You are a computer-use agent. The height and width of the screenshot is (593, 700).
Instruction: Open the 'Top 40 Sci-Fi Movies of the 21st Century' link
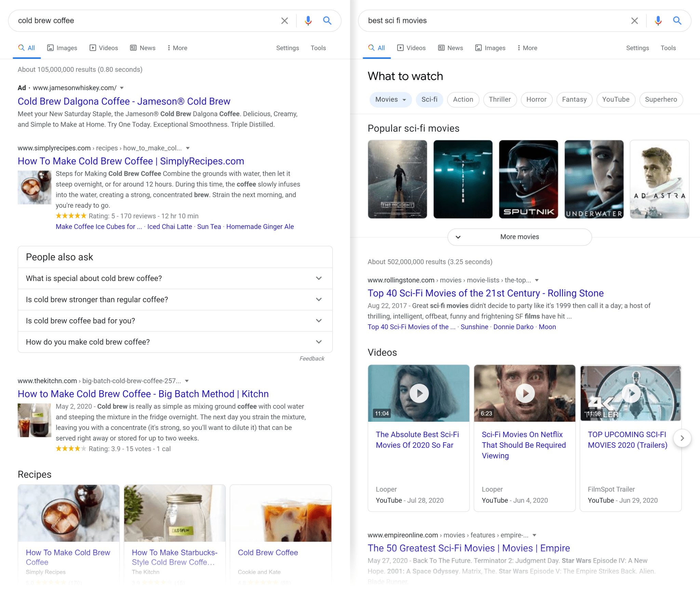tap(485, 293)
